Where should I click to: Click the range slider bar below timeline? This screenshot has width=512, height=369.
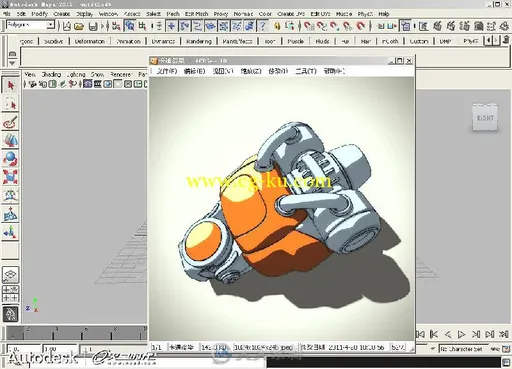tap(114, 349)
